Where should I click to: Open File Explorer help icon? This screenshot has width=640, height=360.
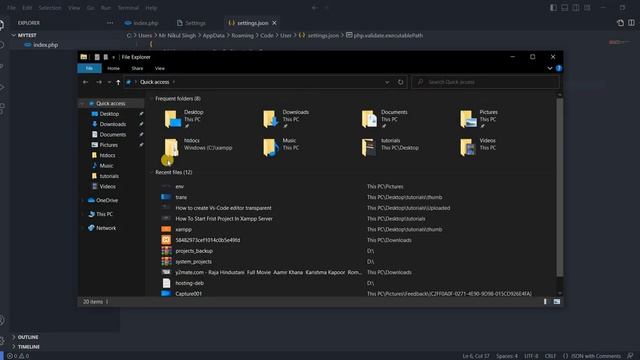(x=559, y=68)
